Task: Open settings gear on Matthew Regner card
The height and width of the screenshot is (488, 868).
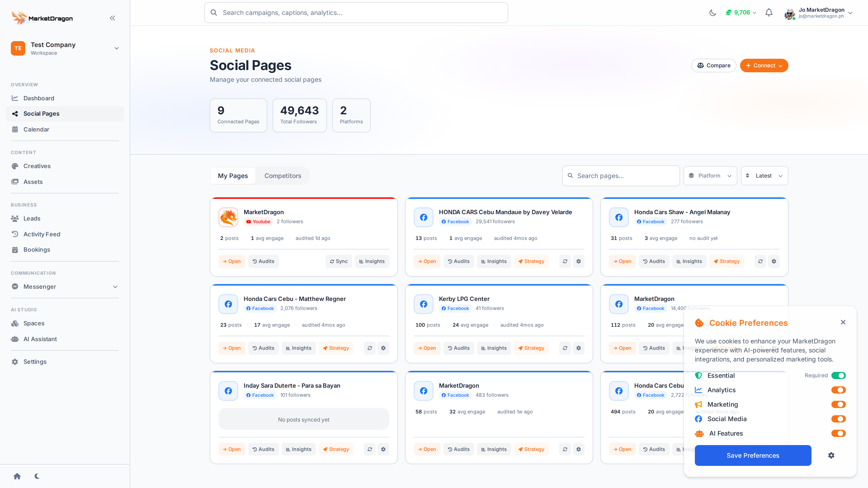Action: pos(383,348)
